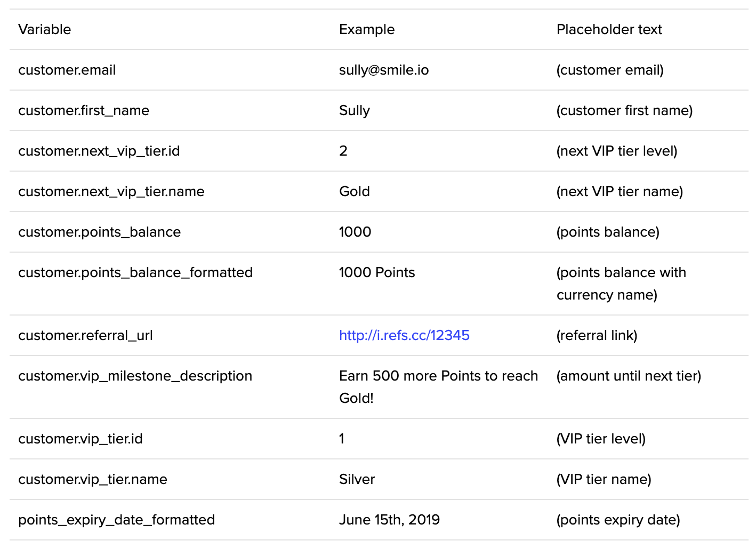Click the customer.email variable cell
Image resolution: width=756 pixels, height=549 pixels.
coord(67,70)
